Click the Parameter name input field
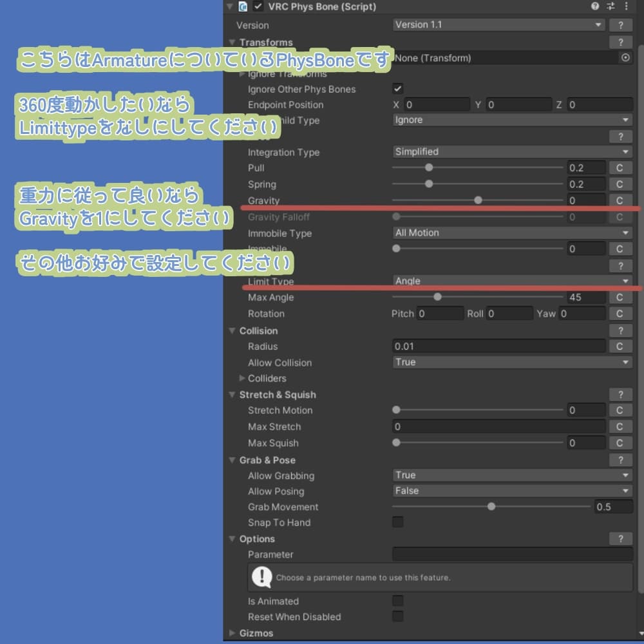644x644 pixels. click(512, 554)
